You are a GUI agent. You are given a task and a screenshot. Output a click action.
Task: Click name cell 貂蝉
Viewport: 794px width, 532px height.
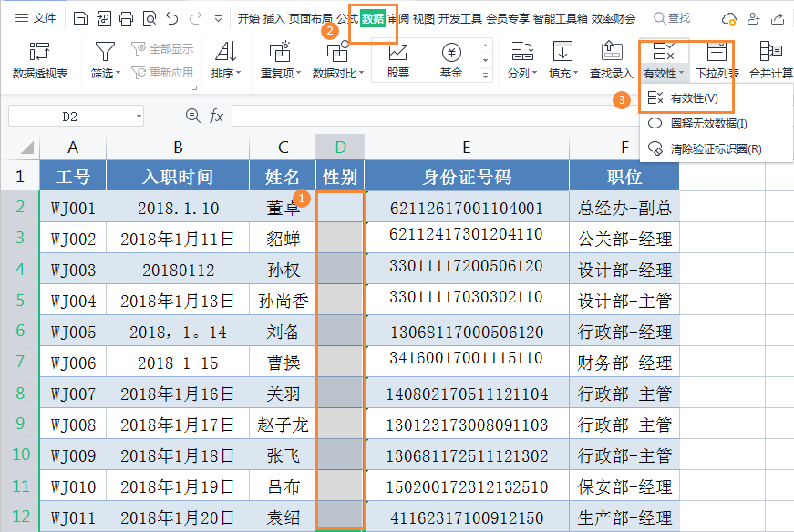[x=283, y=239]
